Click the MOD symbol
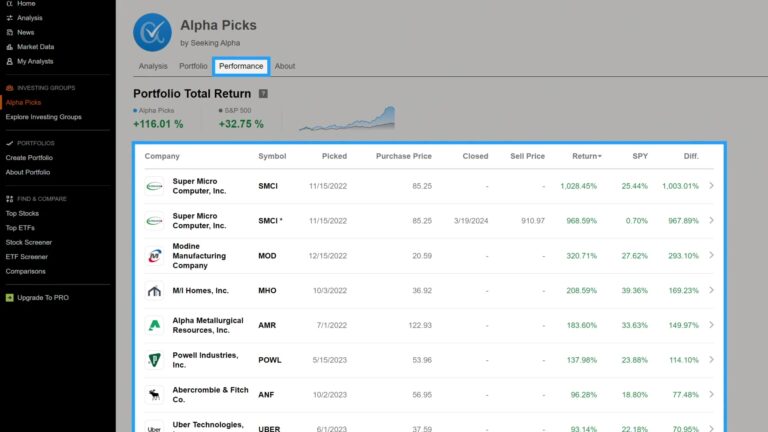 pos(267,256)
